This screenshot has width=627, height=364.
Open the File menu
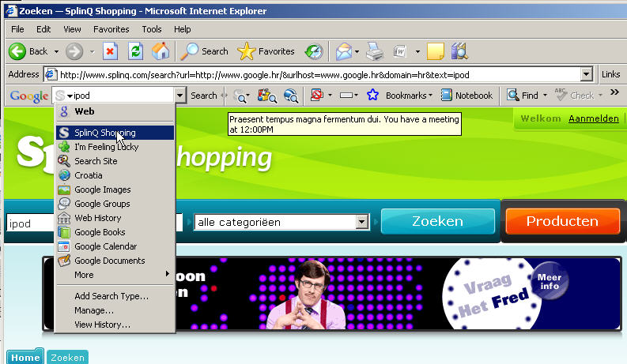coord(17,29)
